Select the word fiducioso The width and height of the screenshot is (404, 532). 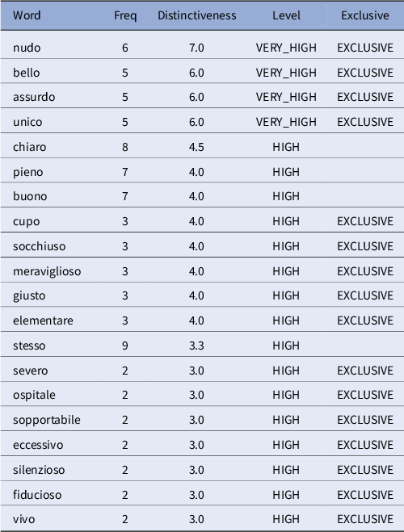pos(37,494)
